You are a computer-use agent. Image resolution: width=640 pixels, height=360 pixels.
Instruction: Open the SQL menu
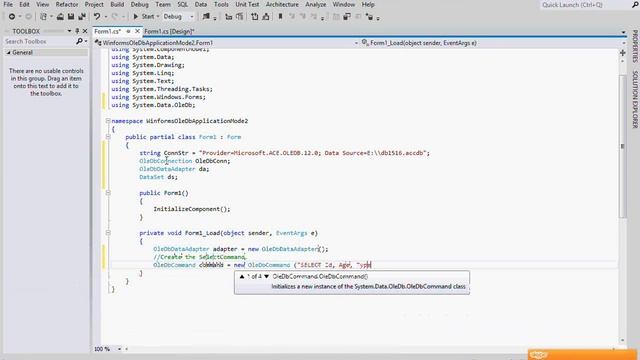pyautogui.click(x=182, y=4)
